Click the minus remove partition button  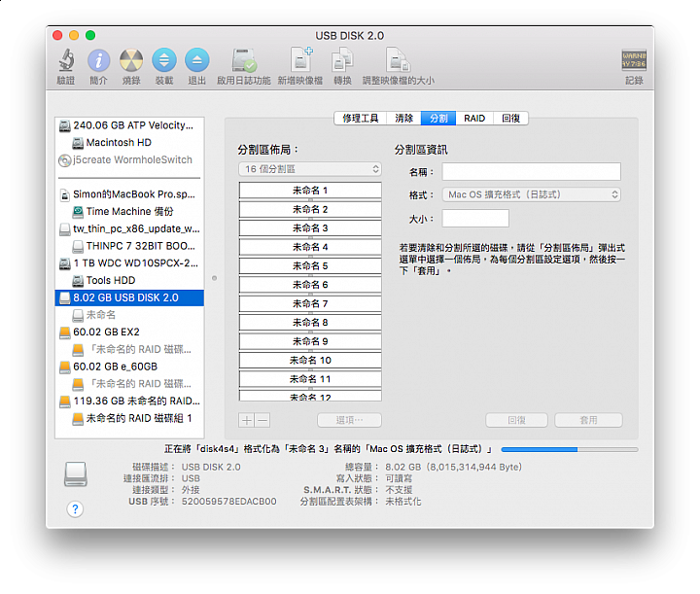[x=262, y=420]
